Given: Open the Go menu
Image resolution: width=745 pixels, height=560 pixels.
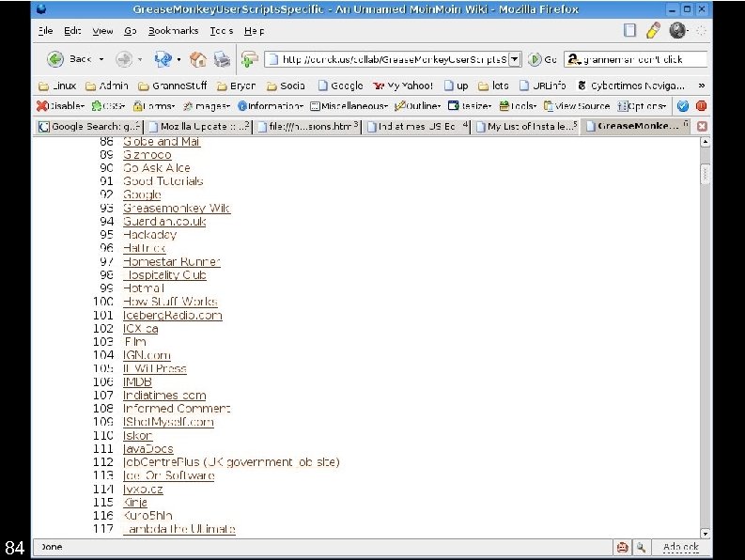Looking at the screenshot, I should (x=131, y=31).
